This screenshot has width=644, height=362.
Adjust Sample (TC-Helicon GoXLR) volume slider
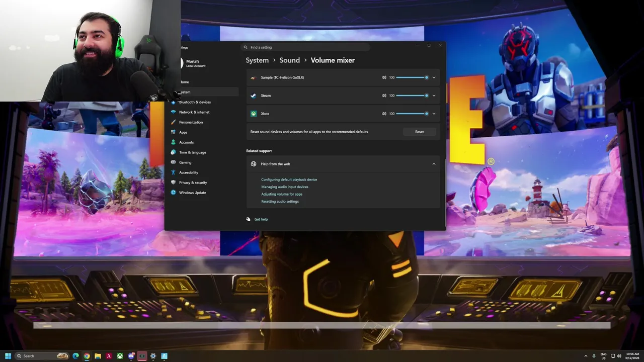point(412,77)
